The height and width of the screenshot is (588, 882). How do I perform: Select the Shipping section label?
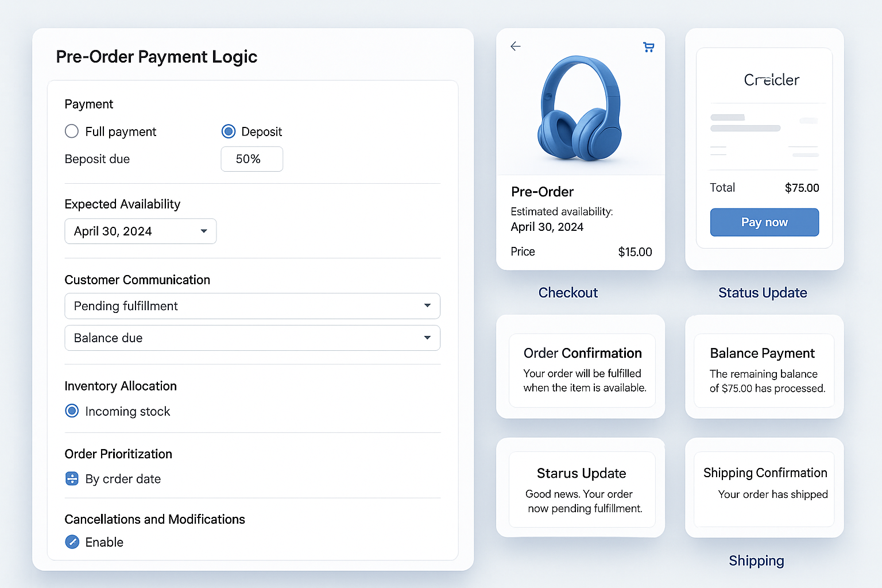coord(756,560)
